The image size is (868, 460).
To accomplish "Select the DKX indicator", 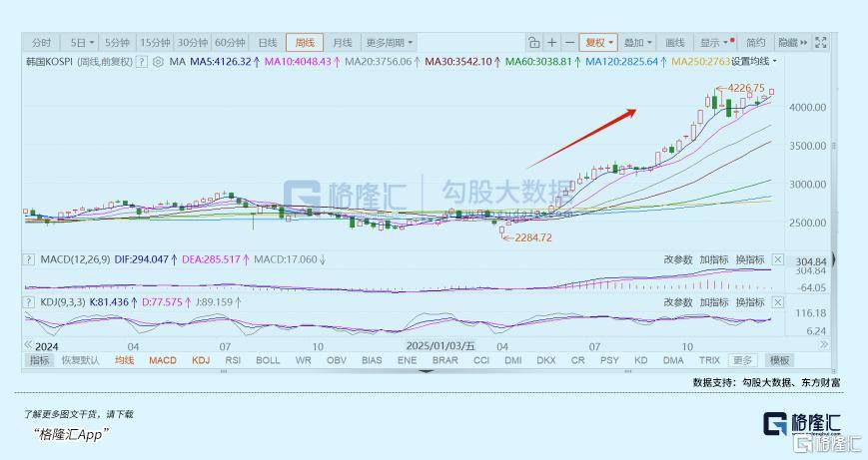I will click(x=546, y=360).
